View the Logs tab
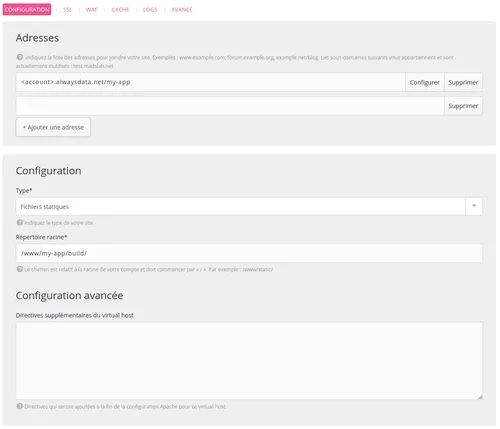Image resolution: width=500 pixels, height=429 pixels. pos(150,10)
